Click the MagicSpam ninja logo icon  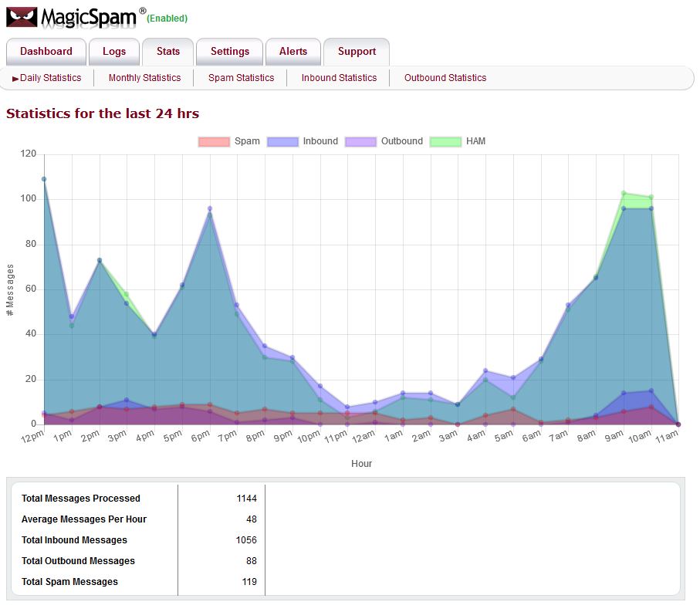[x=22, y=17]
